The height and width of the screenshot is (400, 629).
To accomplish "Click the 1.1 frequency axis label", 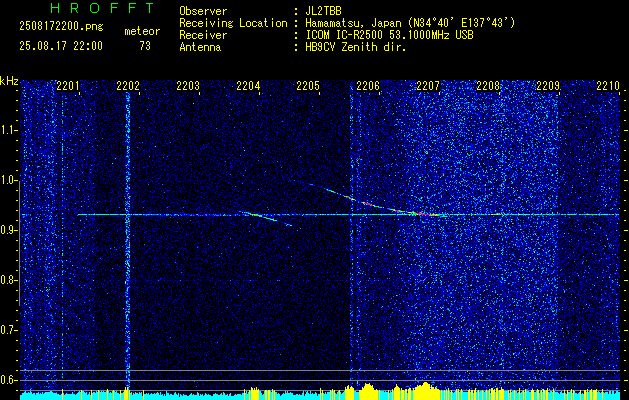I will (x=8, y=130).
